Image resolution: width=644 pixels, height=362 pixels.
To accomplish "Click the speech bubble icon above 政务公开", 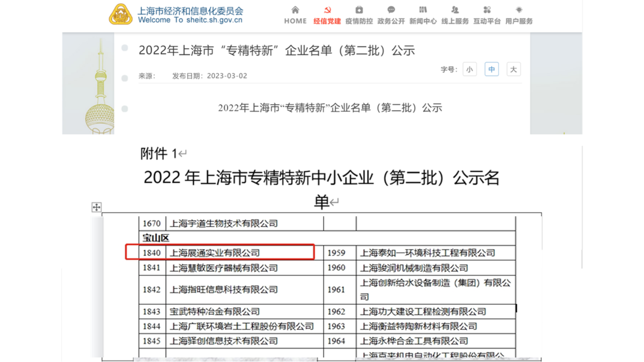I will pyautogui.click(x=391, y=10).
